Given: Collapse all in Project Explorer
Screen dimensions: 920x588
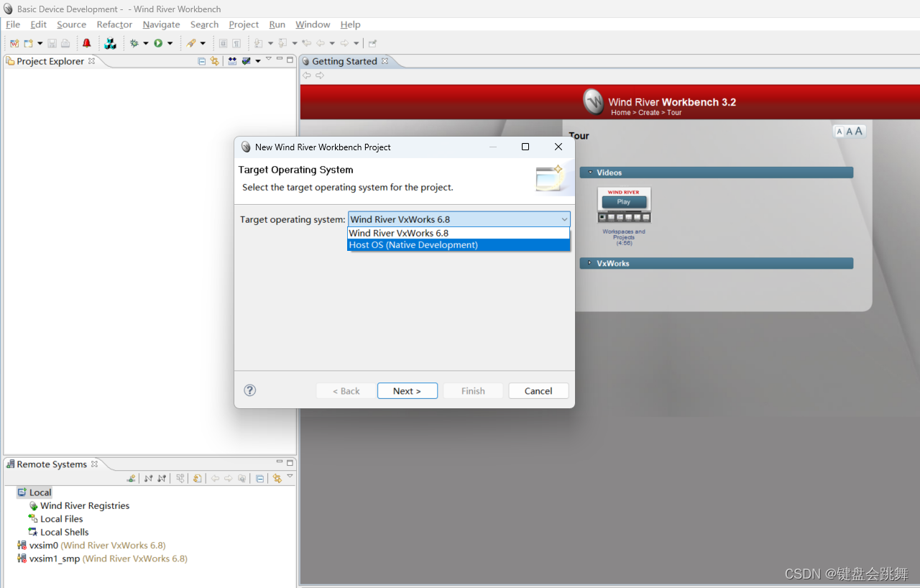Looking at the screenshot, I should pyautogui.click(x=202, y=61).
